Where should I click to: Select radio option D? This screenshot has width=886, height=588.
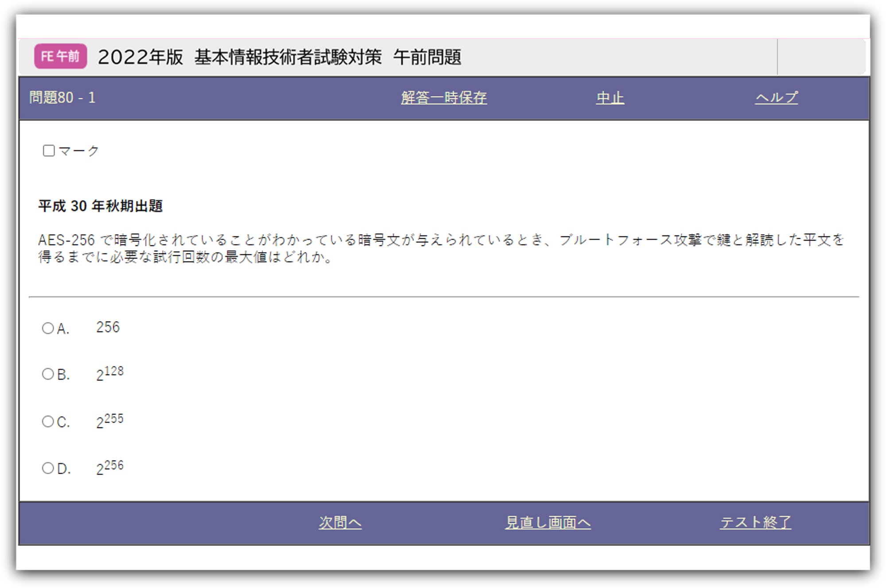[48, 468]
